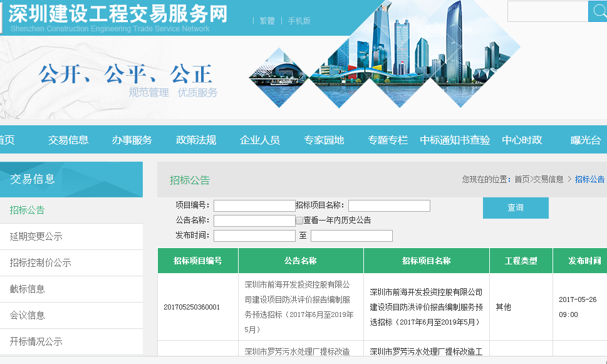This screenshot has height=364, width=607.
Task: Click the 交易信息 breadcrumb link
Action: point(549,179)
